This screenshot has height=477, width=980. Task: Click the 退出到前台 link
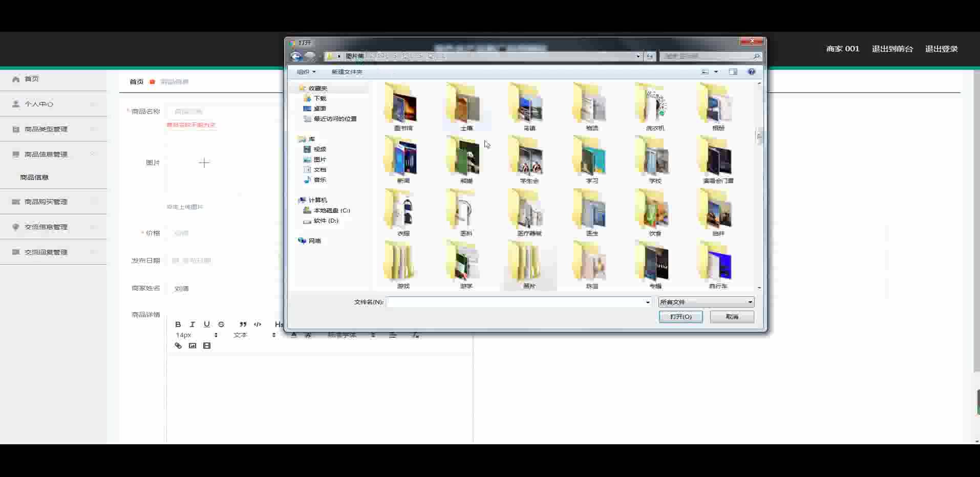pos(892,49)
